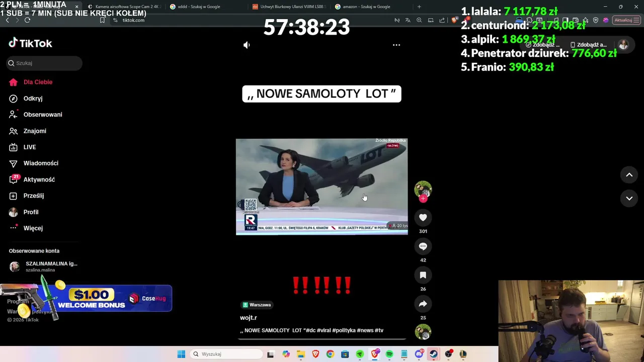Open Discord from the taskbar
This screenshot has width=644, height=362.
click(x=419, y=354)
